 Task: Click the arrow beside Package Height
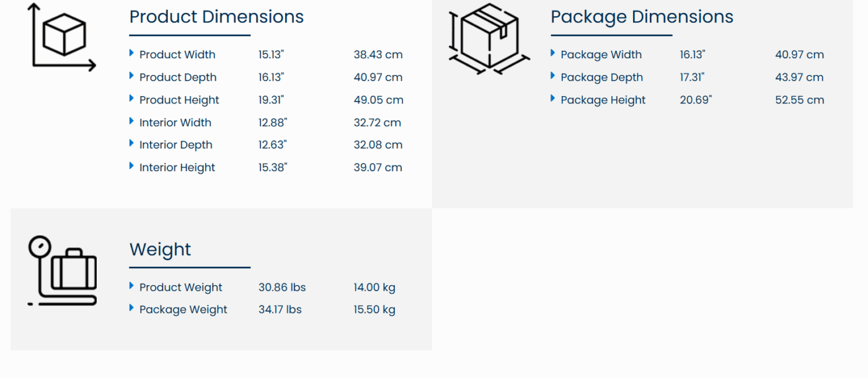[x=552, y=99]
